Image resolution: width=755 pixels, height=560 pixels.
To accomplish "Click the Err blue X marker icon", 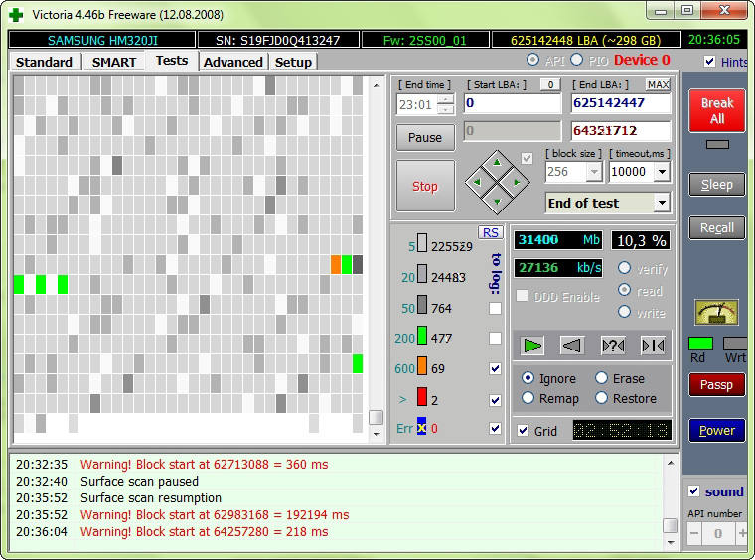I will pyautogui.click(x=422, y=427).
